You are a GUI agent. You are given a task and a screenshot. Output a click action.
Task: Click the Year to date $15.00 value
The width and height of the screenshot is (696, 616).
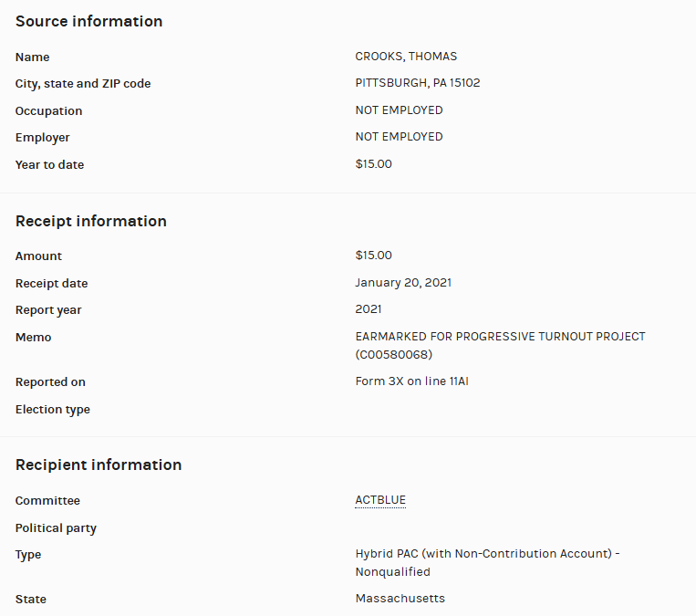click(x=373, y=164)
